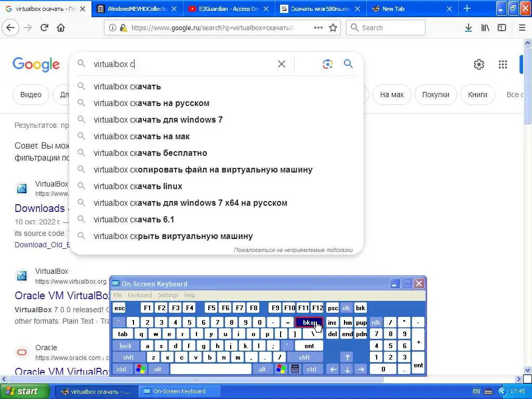Click the Firefox toolbar Search field

tap(386, 28)
